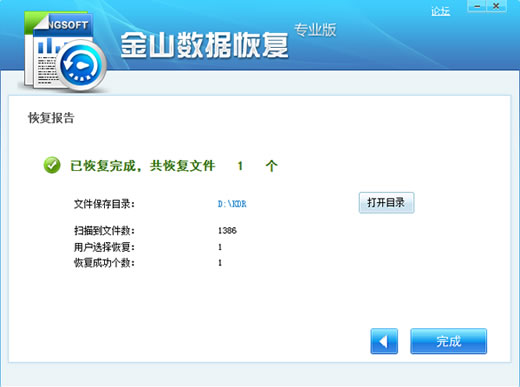Click the 扫描到文件数 label
This screenshot has height=387, width=520.
(104, 230)
